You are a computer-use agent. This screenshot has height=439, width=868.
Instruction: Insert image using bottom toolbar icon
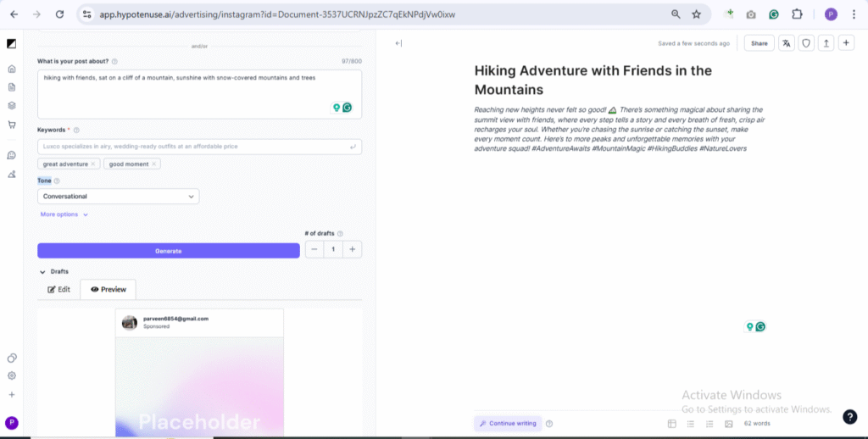[728, 424]
